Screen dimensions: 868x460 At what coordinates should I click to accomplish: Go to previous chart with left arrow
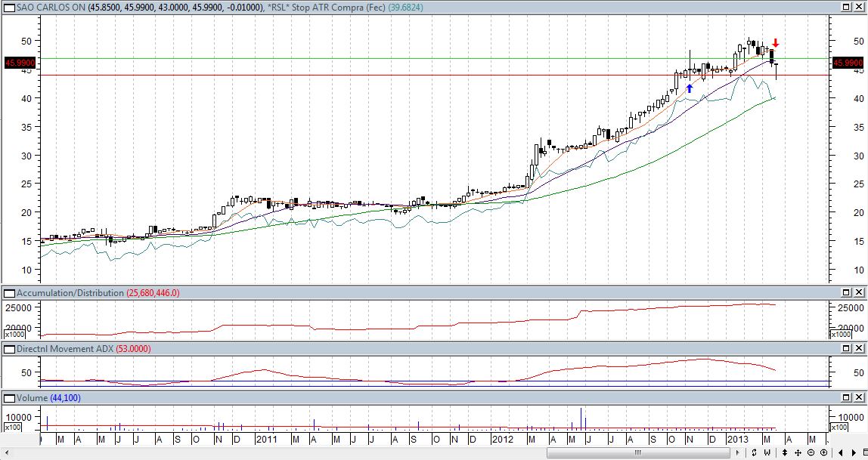[x=841, y=452]
